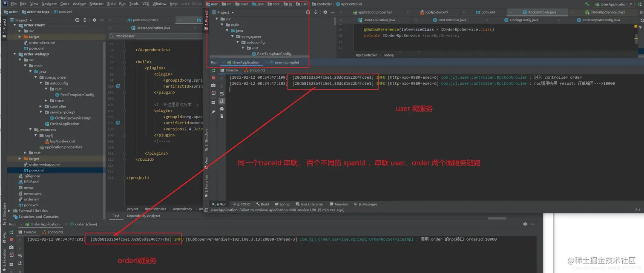The image size is (644, 273).
Task: Toggle soft-wrap in the order console
Action: (20, 256)
